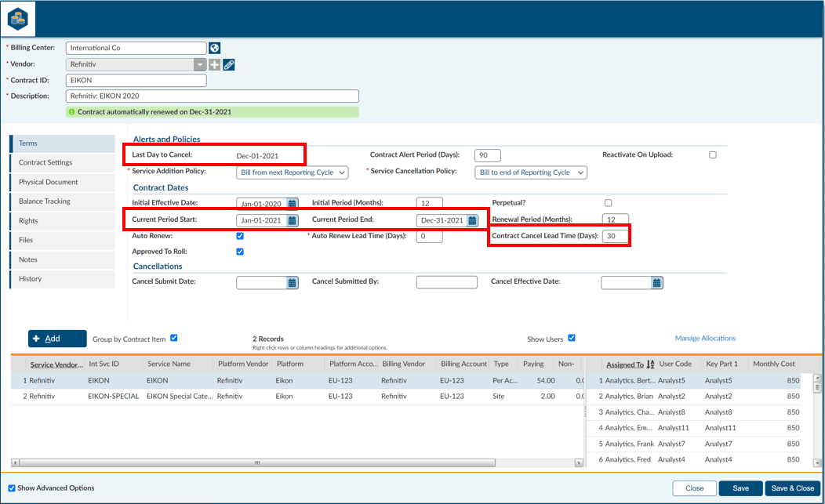Select the Analytics, Brian user row
Image resolution: width=825 pixels, height=504 pixels.
click(700, 396)
